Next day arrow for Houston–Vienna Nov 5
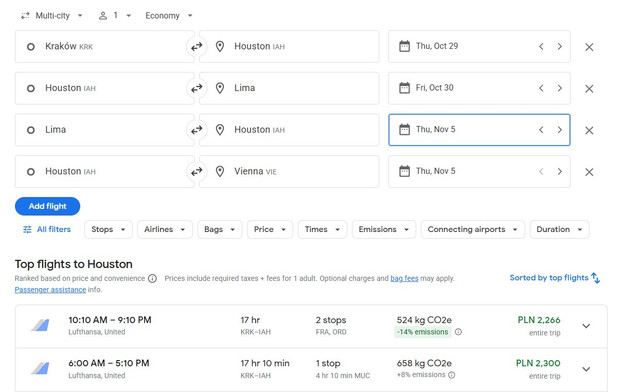Image resolution: width=640 pixels, height=392 pixels. pyautogui.click(x=560, y=172)
